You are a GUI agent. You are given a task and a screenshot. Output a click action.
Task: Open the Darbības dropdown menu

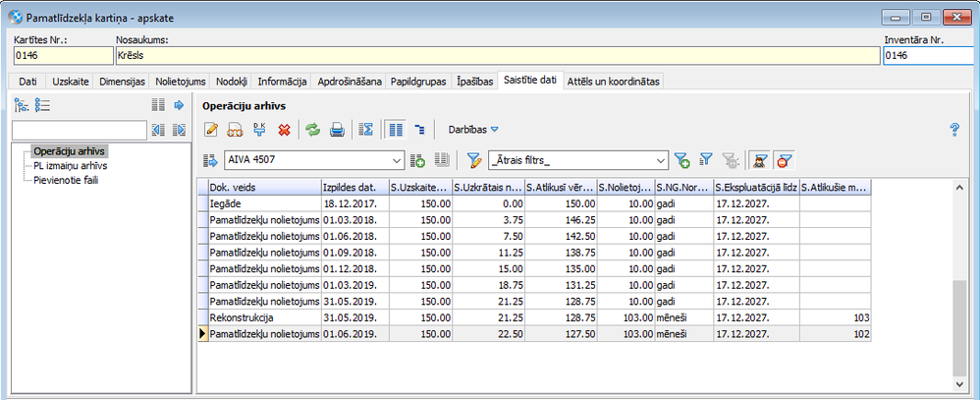coord(473,130)
